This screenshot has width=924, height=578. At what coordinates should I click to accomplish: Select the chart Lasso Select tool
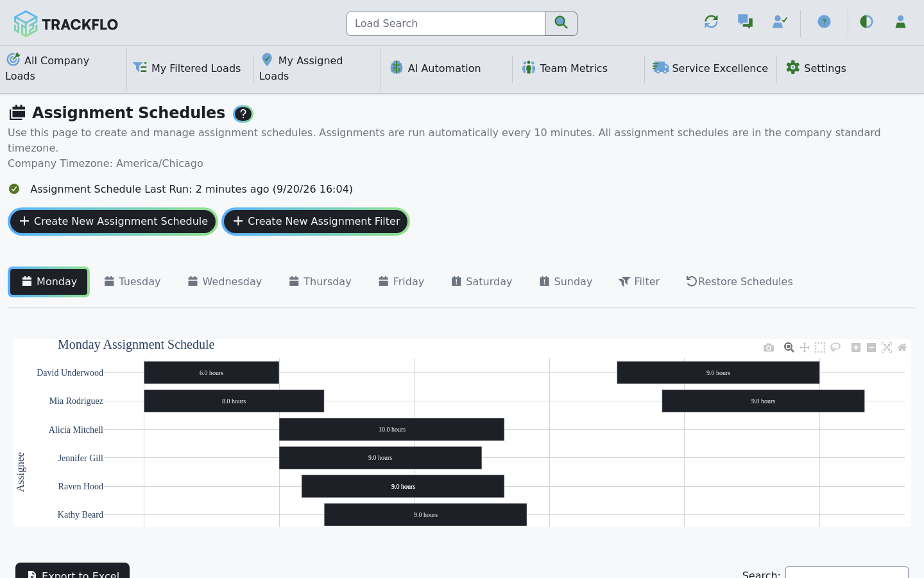point(835,347)
